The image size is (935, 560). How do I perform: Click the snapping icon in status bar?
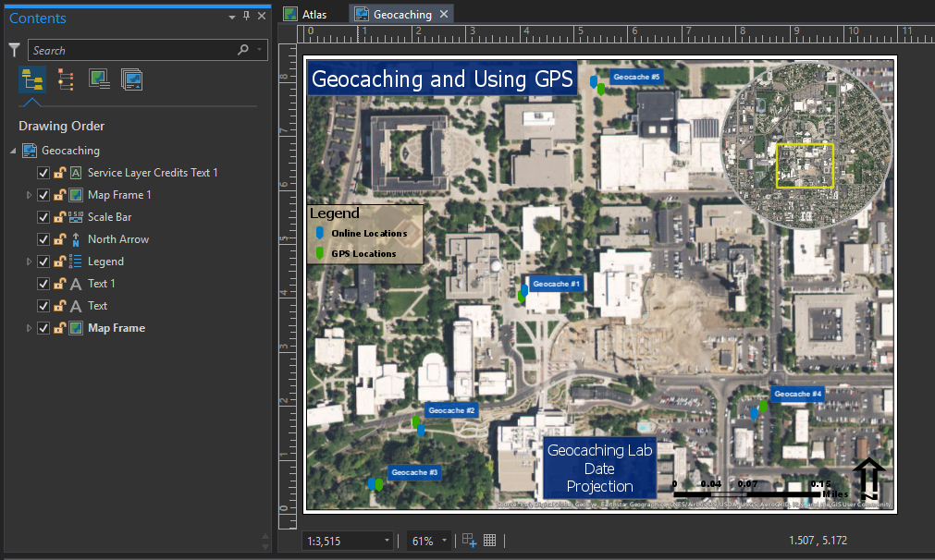(x=470, y=540)
